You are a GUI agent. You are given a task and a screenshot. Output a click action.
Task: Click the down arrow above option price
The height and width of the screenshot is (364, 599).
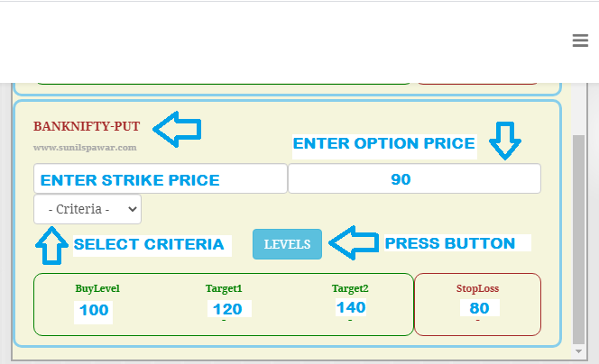point(506,141)
